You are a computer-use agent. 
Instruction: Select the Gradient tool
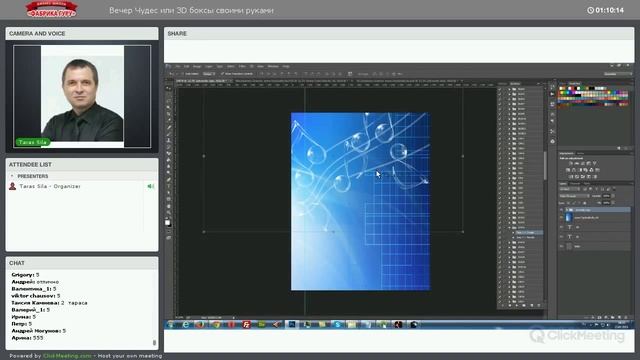pyautogui.click(x=168, y=160)
